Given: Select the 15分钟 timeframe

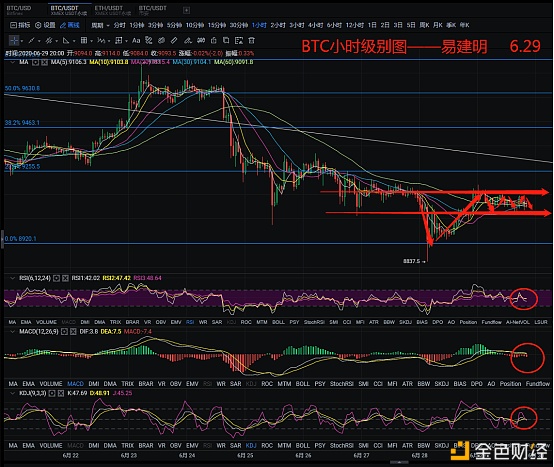Looking at the screenshot, I should pos(217,25).
